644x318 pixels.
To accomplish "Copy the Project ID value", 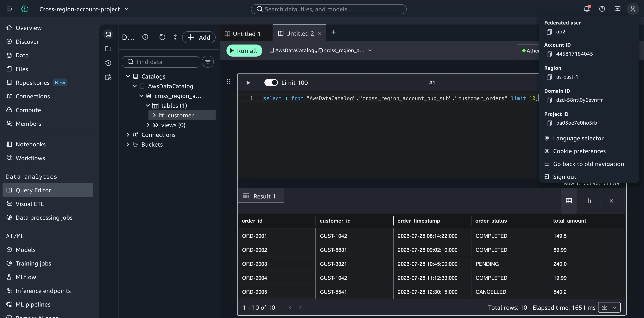I will [549, 123].
